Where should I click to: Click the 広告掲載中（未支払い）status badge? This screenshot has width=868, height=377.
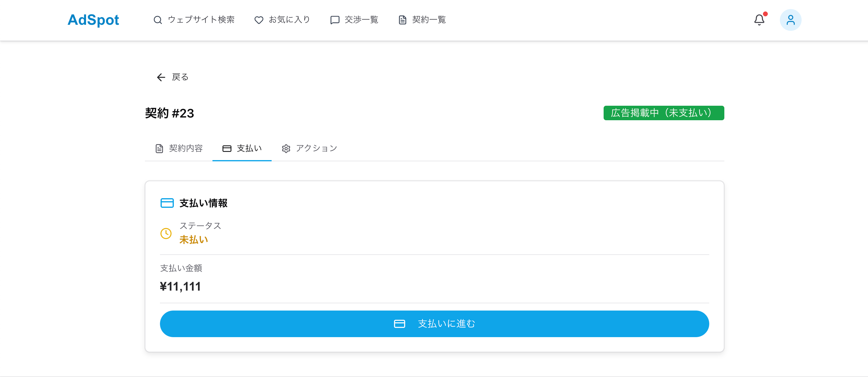click(x=663, y=113)
